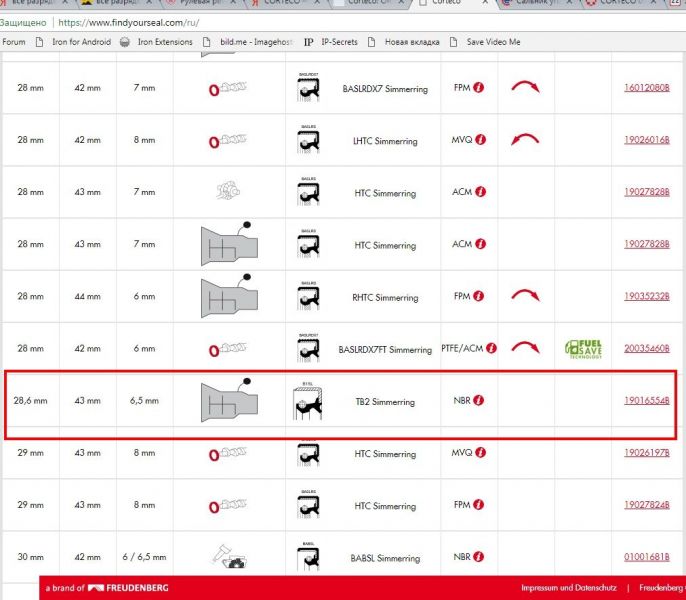
Task: Click application icon in BABSL Simmerring row
Action: click(x=229, y=557)
